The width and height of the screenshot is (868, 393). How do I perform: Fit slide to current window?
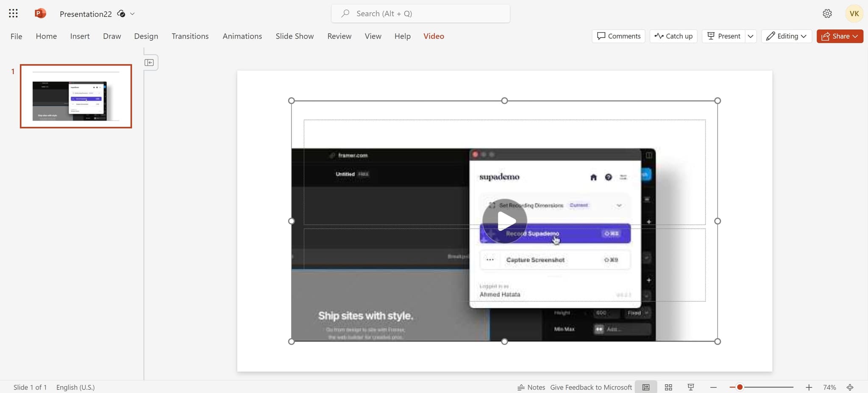pyautogui.click(x=850, y=387)
